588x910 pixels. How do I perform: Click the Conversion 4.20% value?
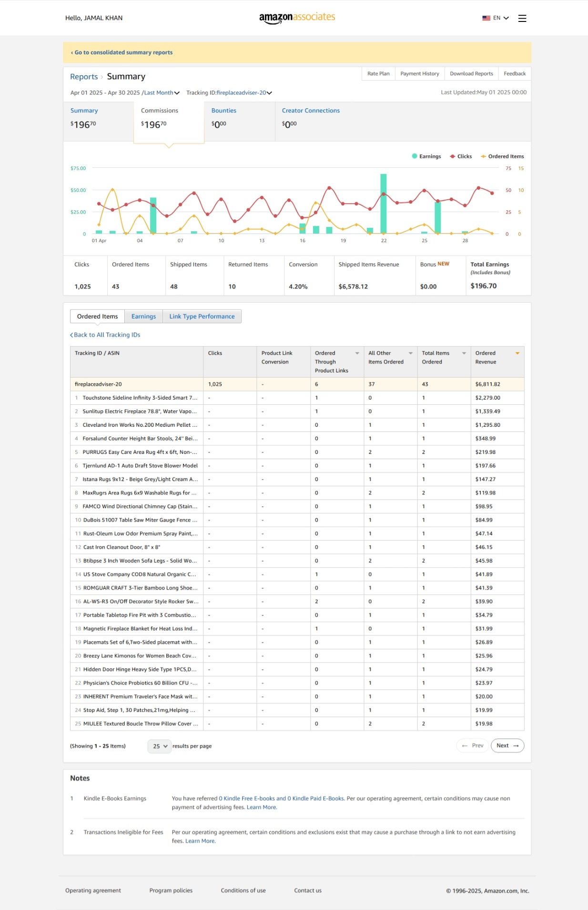point(298,286)
